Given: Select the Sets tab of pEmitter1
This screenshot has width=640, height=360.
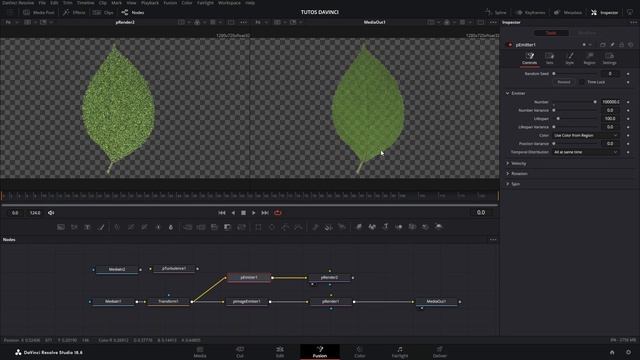Looking at the screenshot, I should click(x=549, y=58).
